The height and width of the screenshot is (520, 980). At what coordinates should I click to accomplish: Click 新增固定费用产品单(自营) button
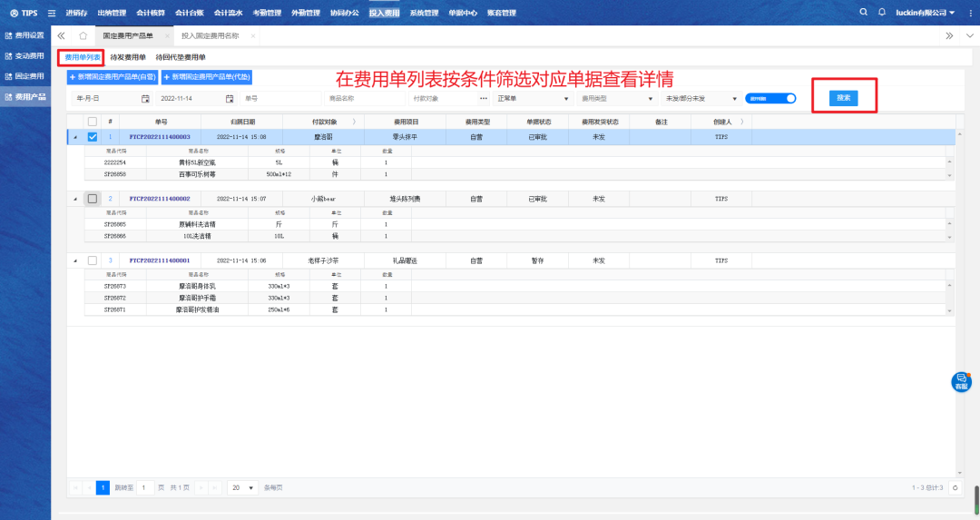[x=113, y=77]
